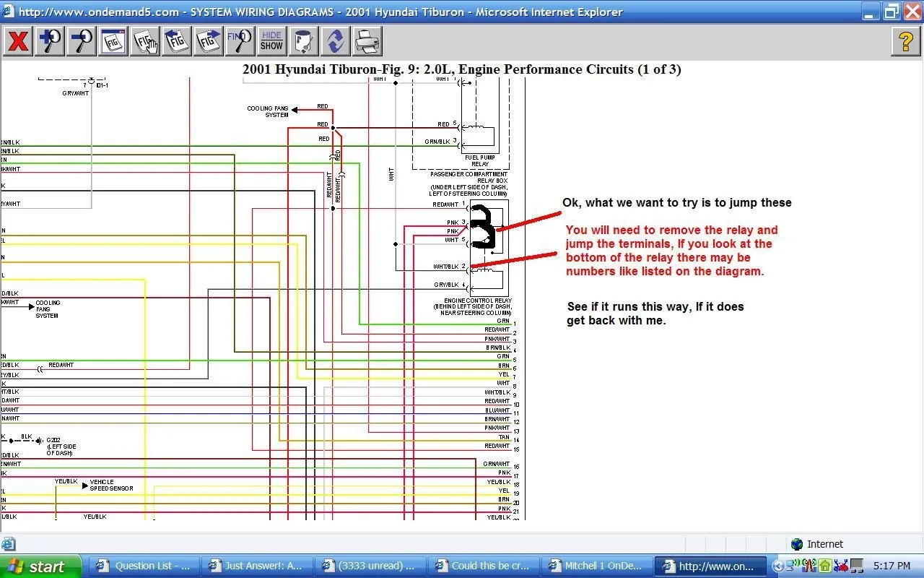Restore down the Internet Explorer window
The height and width of the screenshot is (578, 924).
pyautogui.click(x=892, y=12)
